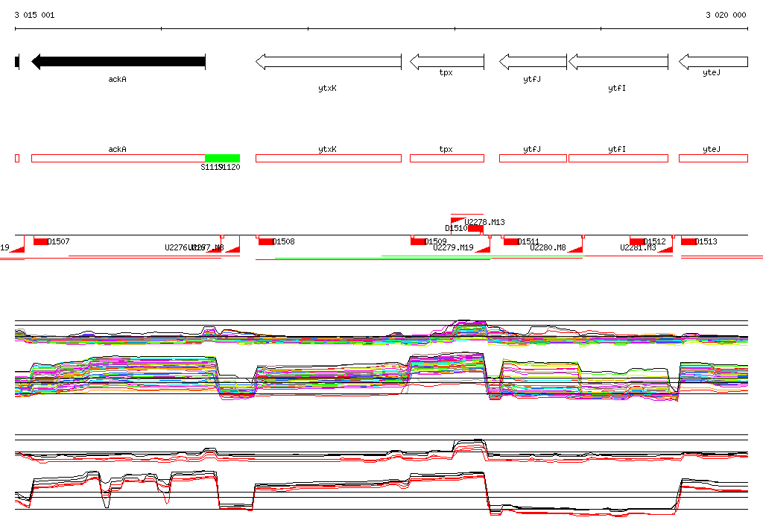The width and height of the screenshot is (763, 532).
Task: Click the D1509 label
Action: 435,241
